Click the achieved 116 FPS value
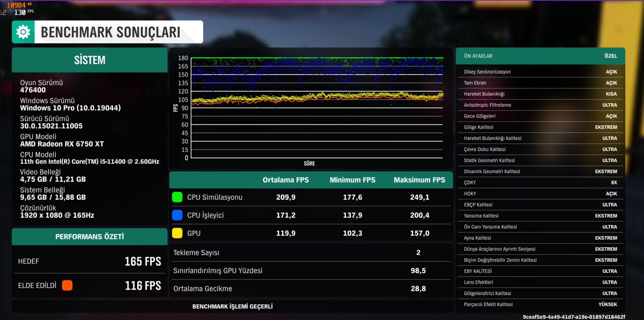644x320 pixels. coord(143,285)
